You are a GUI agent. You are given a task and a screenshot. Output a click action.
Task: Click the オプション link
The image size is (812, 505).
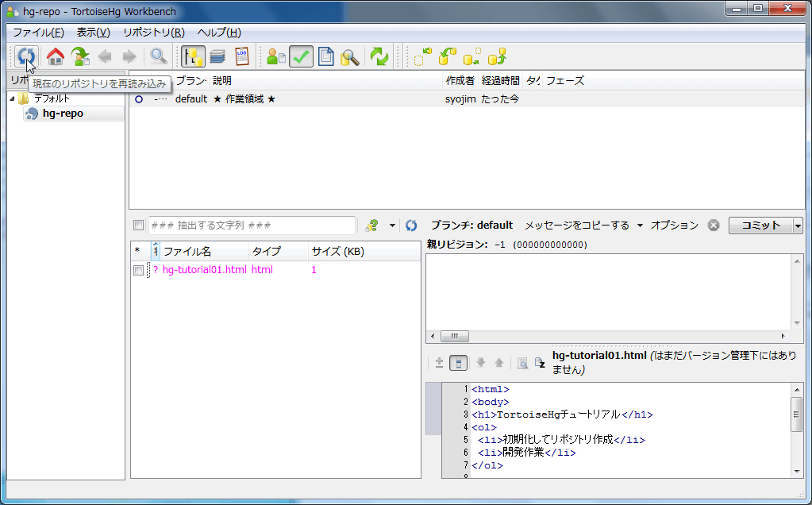[672, 225]
